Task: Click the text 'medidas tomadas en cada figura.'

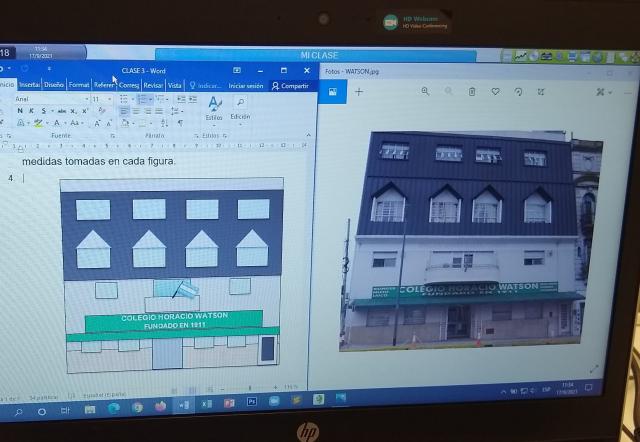Action: [98, 161]
